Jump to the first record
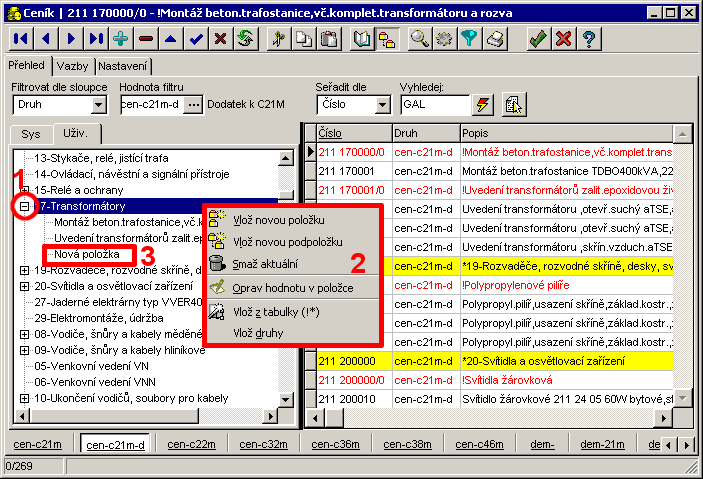Image resolution: width=703 pixels, height=479 pixels. tap(21, 39)
